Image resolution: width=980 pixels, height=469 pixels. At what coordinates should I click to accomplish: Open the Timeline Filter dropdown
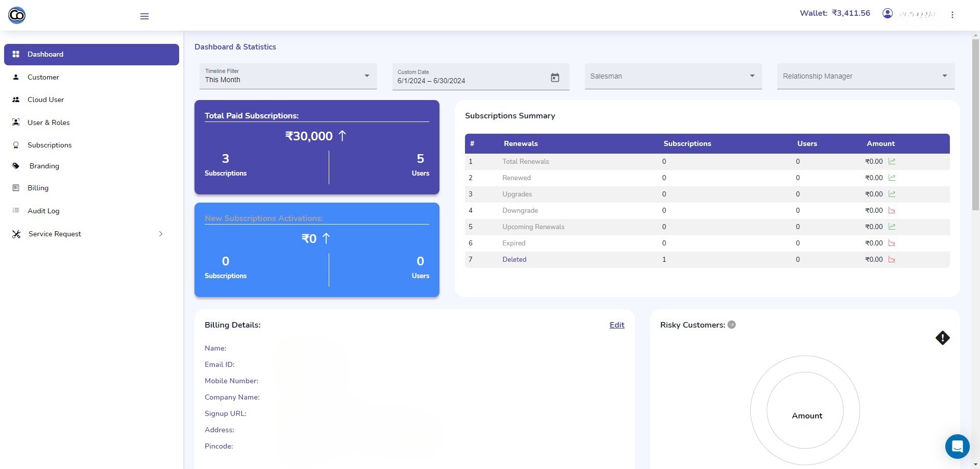288,76
